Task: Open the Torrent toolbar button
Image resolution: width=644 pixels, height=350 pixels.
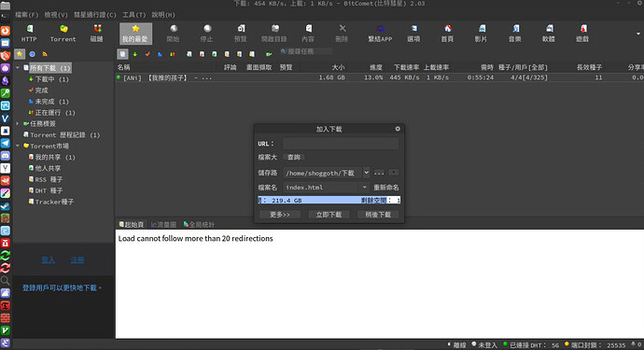Action: click(63, 34)
